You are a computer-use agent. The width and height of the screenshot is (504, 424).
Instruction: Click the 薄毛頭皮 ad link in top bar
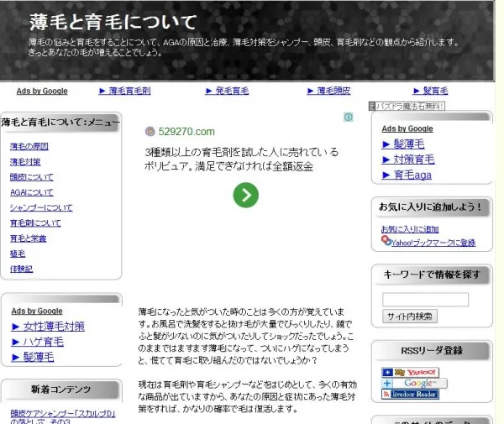328,91
